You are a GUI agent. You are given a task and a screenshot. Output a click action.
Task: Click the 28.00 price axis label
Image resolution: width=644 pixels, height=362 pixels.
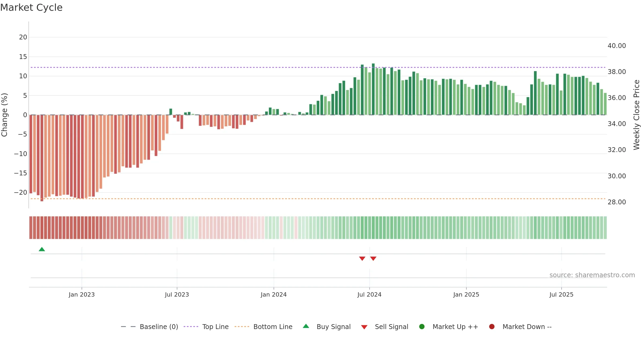point(617,202)
